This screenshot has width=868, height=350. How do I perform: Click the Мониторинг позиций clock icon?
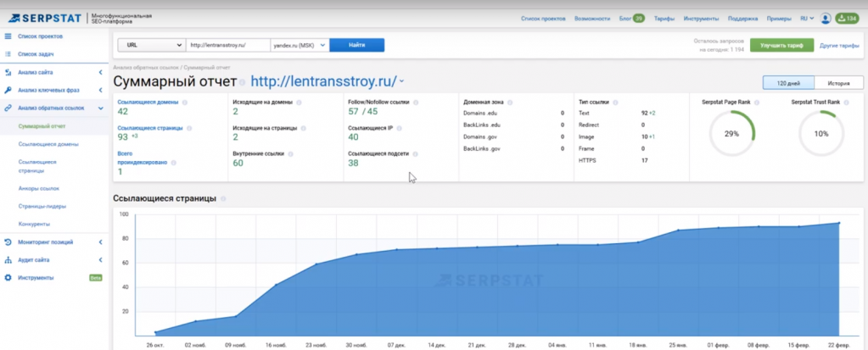point(8,242)
